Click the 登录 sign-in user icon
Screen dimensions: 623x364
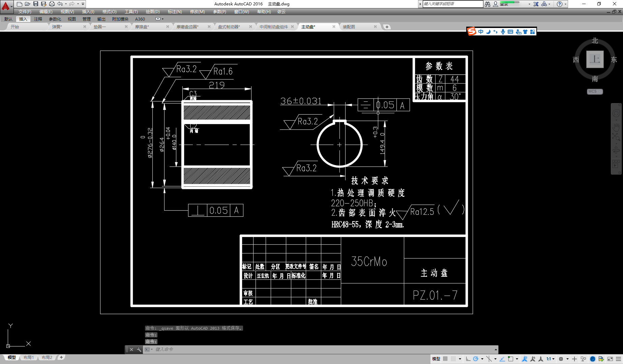pos(496,4)
